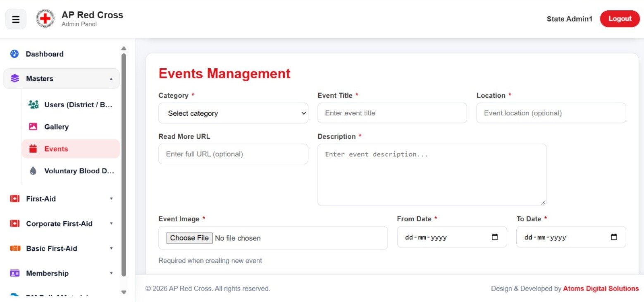This screenshot has height=302, width=644.
Task: Click the Dashboard gauge icon
Action: click(x=14, y=54)
